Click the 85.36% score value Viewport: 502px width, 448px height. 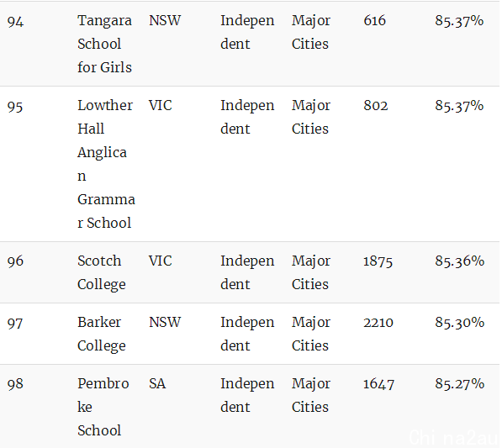click(x=459, y=261)
